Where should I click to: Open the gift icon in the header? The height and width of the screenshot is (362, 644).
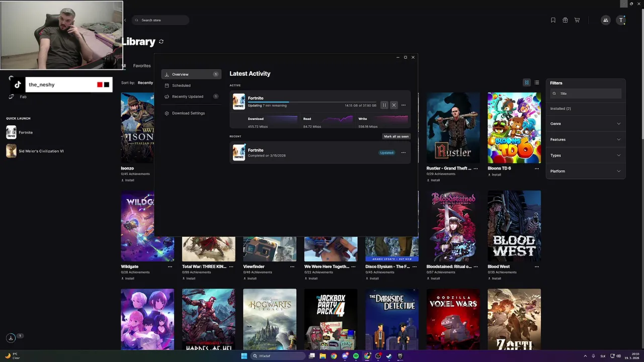pyautogui.click(x=565, y=20)
